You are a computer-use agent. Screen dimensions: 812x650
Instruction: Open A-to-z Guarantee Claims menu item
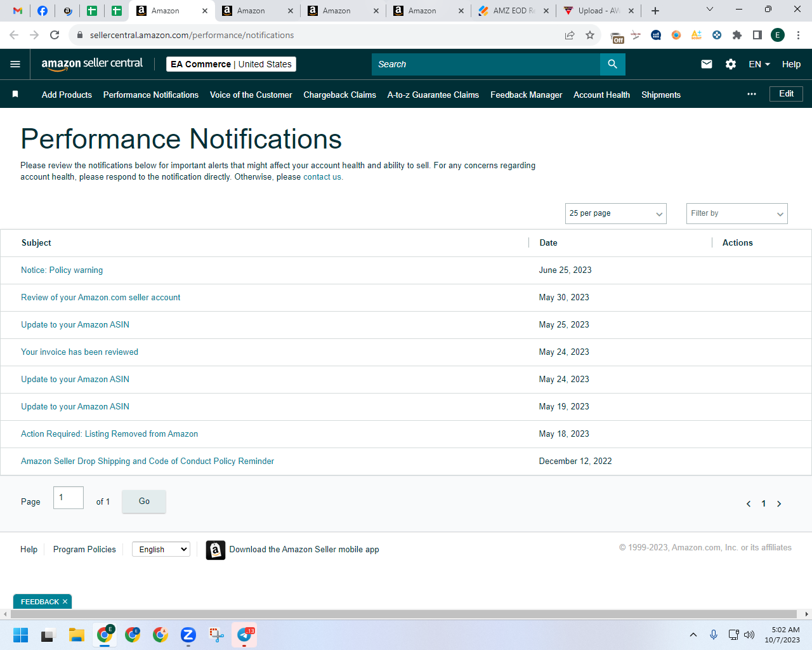pos(433,95)
